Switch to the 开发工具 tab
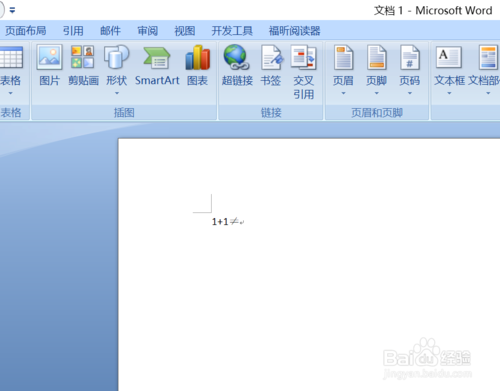500x391 pixels. 232,31
